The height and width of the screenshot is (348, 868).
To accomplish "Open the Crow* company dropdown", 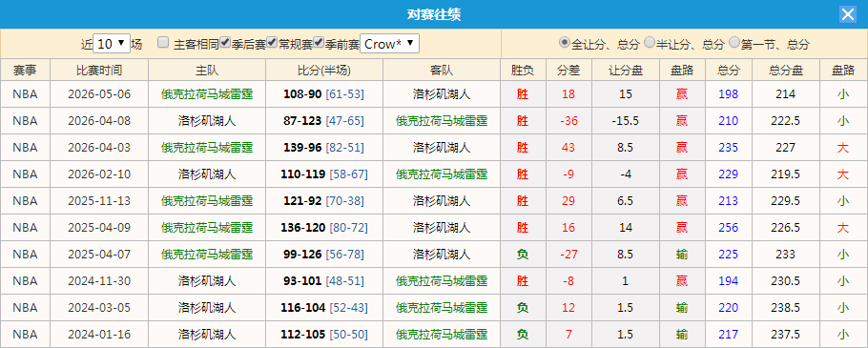I will click(390, 44).
